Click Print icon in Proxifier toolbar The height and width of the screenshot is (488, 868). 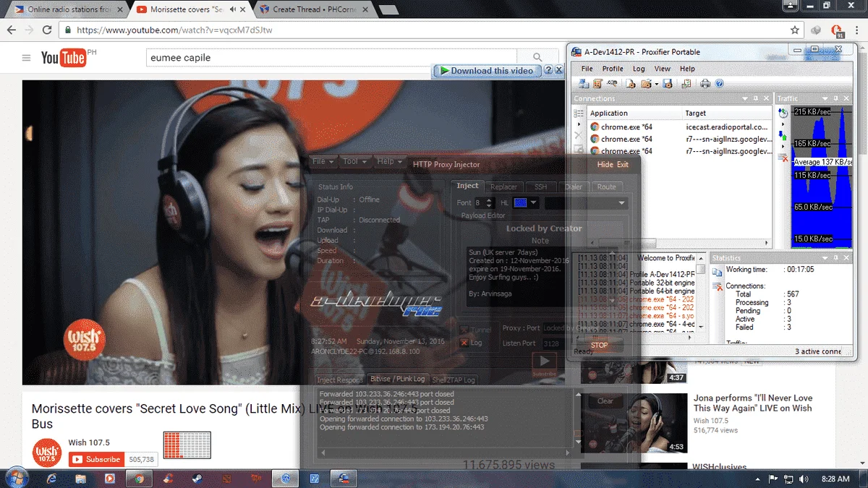705,84
